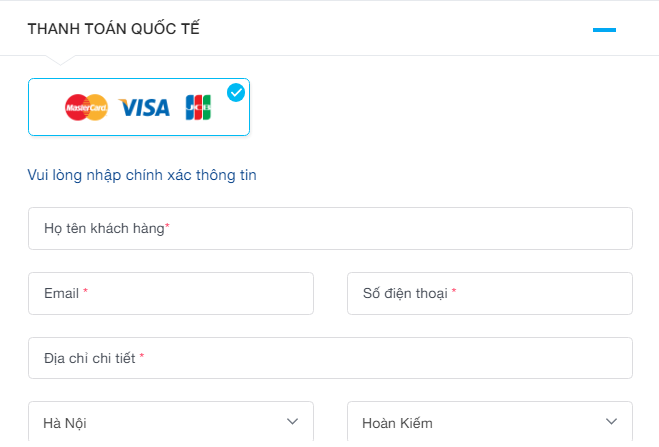Focus the Họ tên khách hàng field
This screenshot has height=447, width=659.
[330, 229]
